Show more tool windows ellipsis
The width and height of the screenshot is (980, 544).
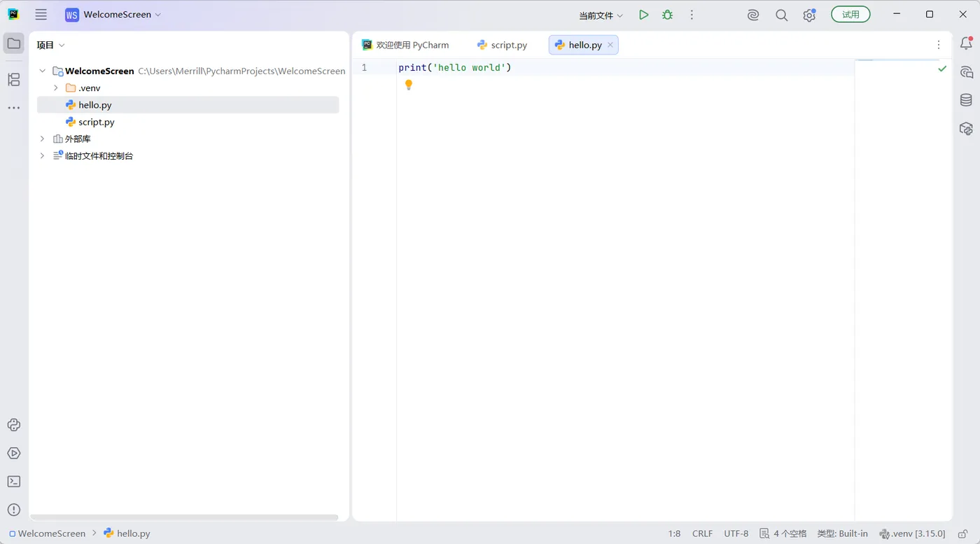pos(14,108)
